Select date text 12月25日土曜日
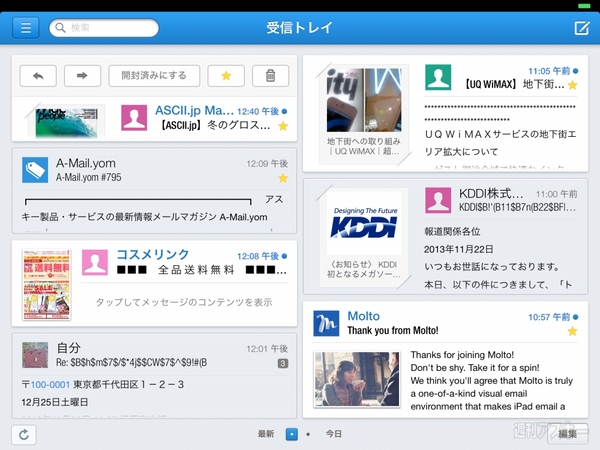 pyautogui.click(x=55, y=402)
